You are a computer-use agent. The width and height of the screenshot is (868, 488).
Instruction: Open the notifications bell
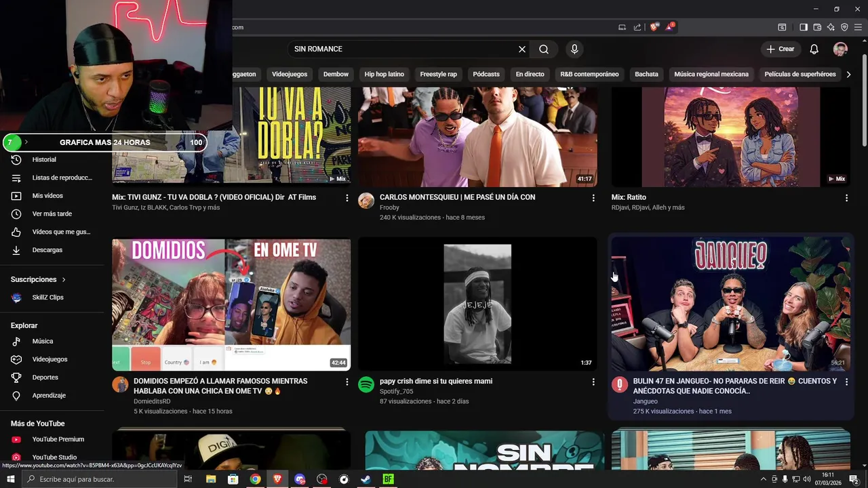(x=814, y=49)
